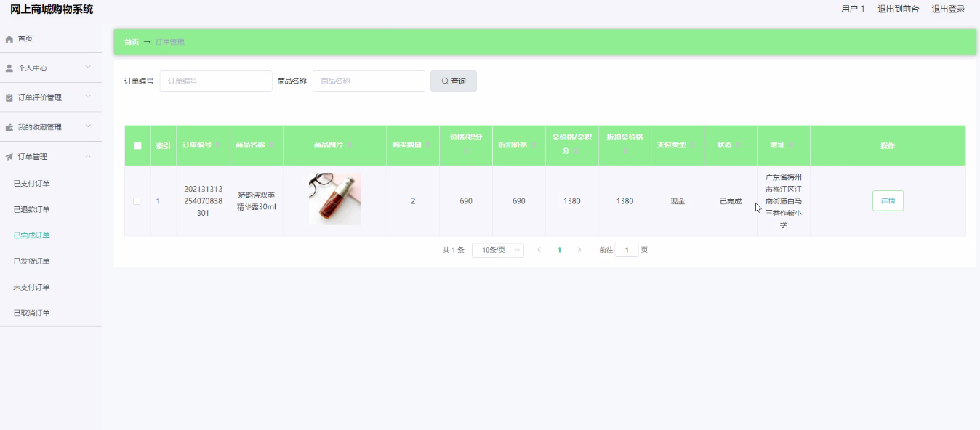Sort by 状态 column sort icon
The height and width of the screenshot is (430, 980).
click(739, 145)
